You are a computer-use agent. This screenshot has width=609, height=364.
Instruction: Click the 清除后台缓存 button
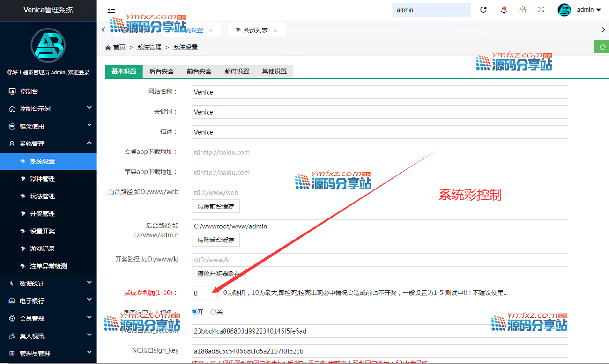pyautogui.click(x=215, y=240)
